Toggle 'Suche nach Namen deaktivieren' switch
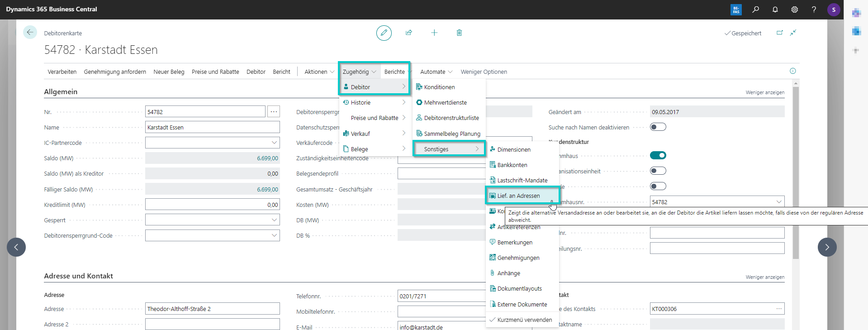 coord(658,127)
